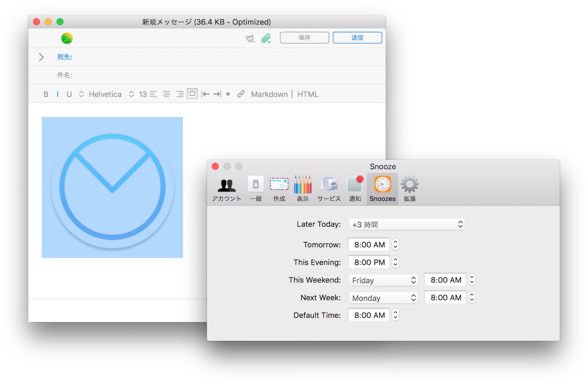
Task: Click the This Weekend time stepper
Action: [x=472, y=280]
